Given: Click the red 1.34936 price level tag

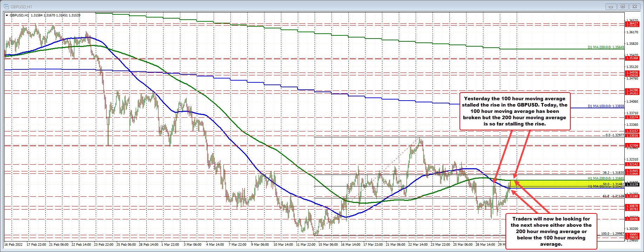Looking at the screenshot, I should pyautogui.click(x=632, y=73).
